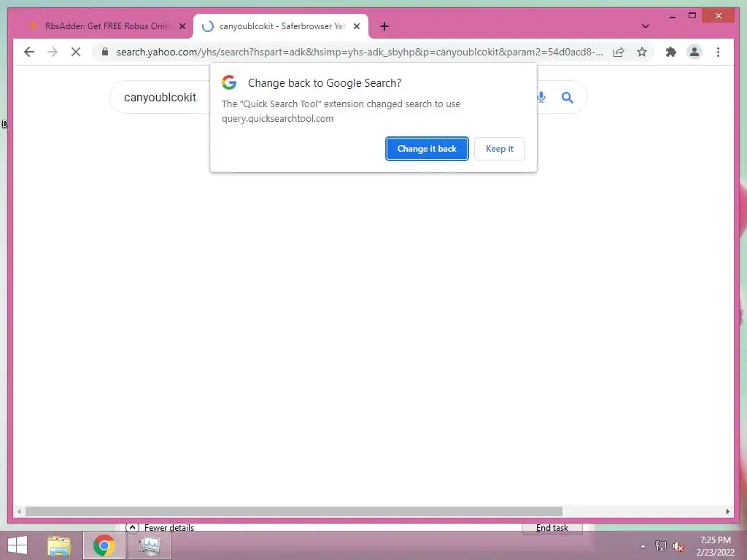The image size is (747, 560).
Task: Click the horizontal scrollbar thumb
Action: point(294,511)
